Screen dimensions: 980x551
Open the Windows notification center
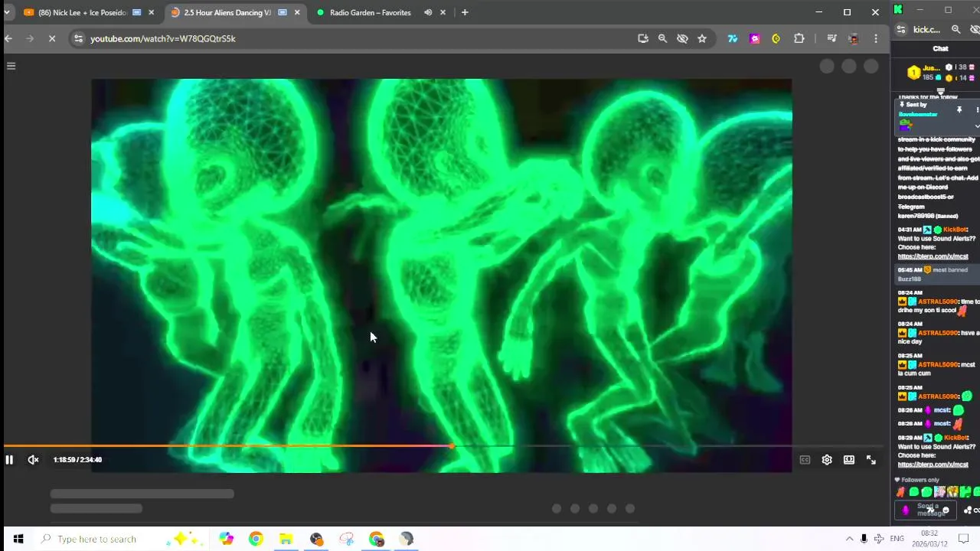pos(964,539)
